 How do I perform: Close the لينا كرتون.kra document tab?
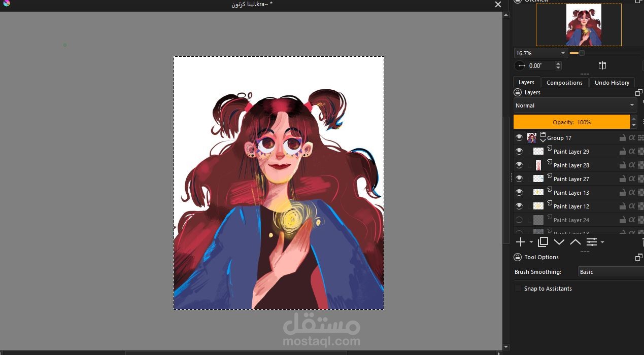click(x=498, y=5)
